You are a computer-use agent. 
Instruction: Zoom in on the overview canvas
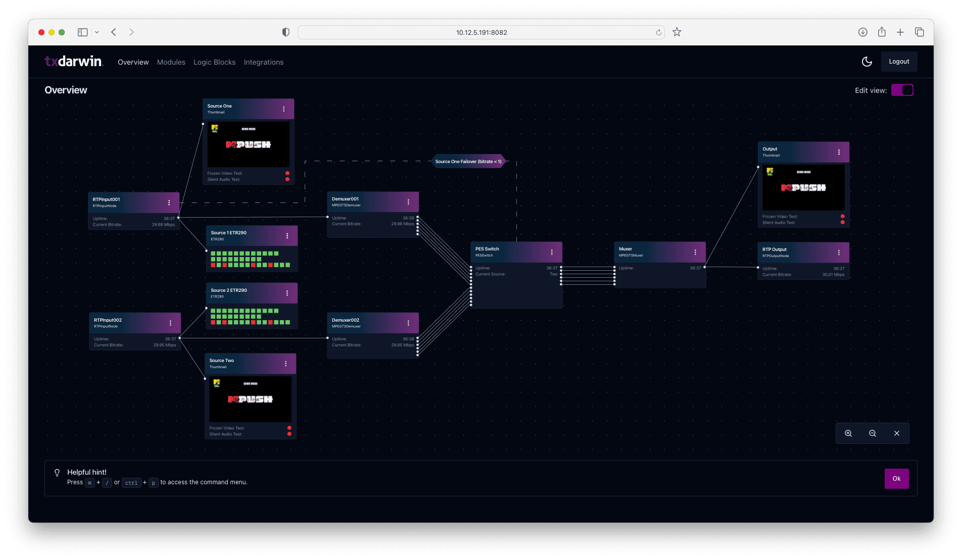[848, 433]
